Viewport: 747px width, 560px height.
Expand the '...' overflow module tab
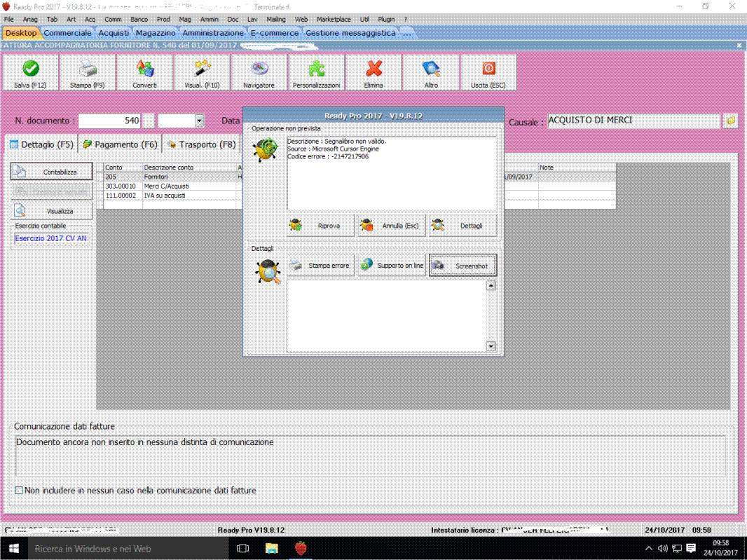[x=407, y=33]
